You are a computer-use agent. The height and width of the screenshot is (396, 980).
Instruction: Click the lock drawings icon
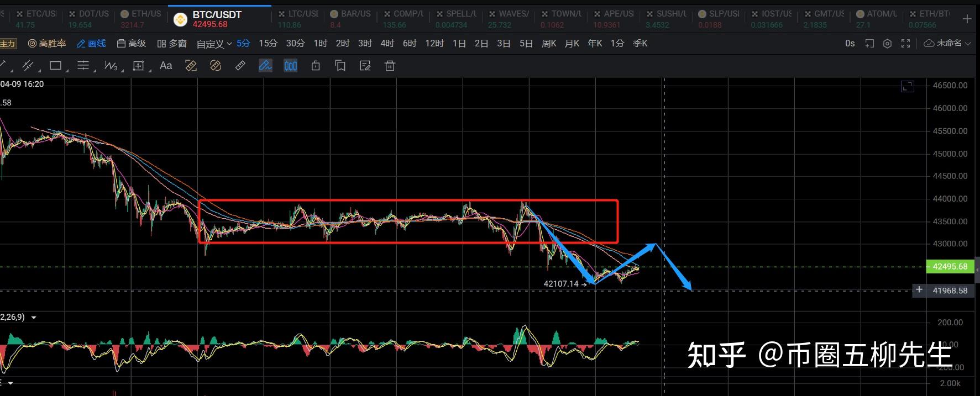pyautogui.click(x=316, y=66)
